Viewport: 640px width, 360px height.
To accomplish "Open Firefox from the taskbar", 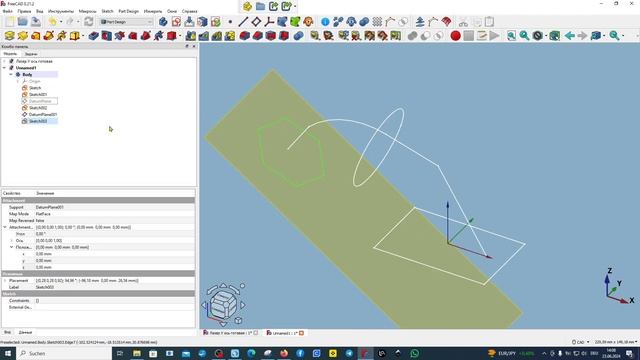I will click(284, 353).
